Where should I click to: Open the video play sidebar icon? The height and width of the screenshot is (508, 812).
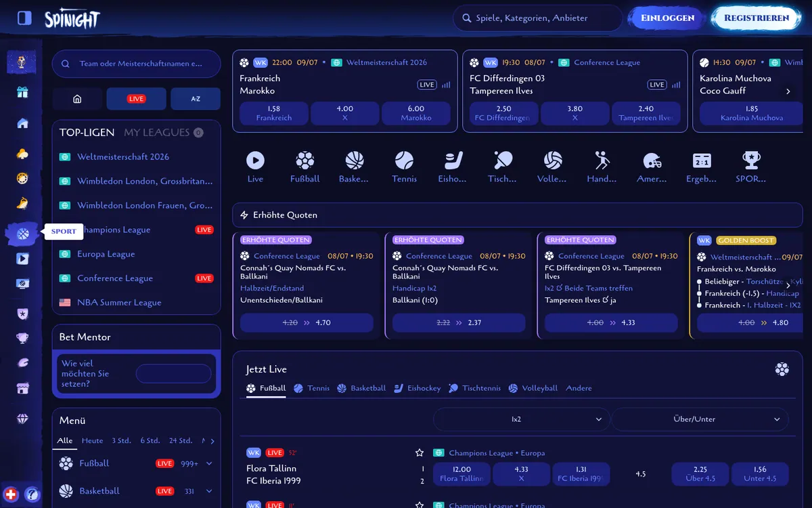click(22, 259)
